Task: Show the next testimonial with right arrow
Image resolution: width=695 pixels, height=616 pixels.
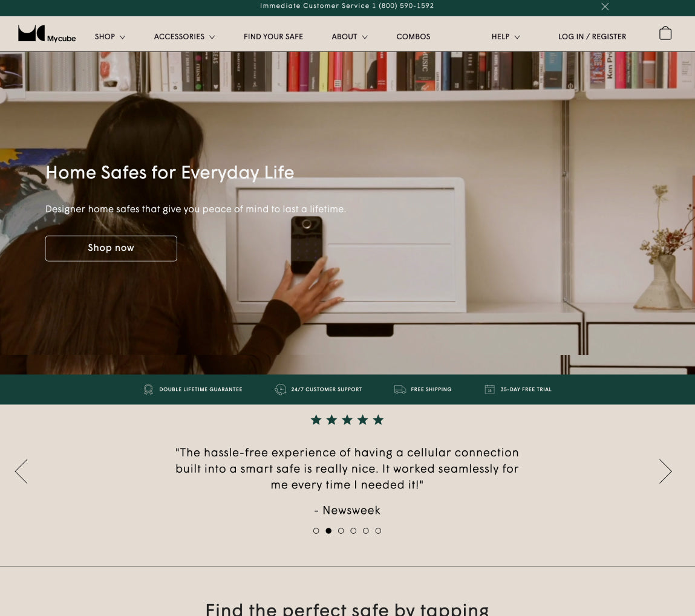Action: tap(665, 471)
